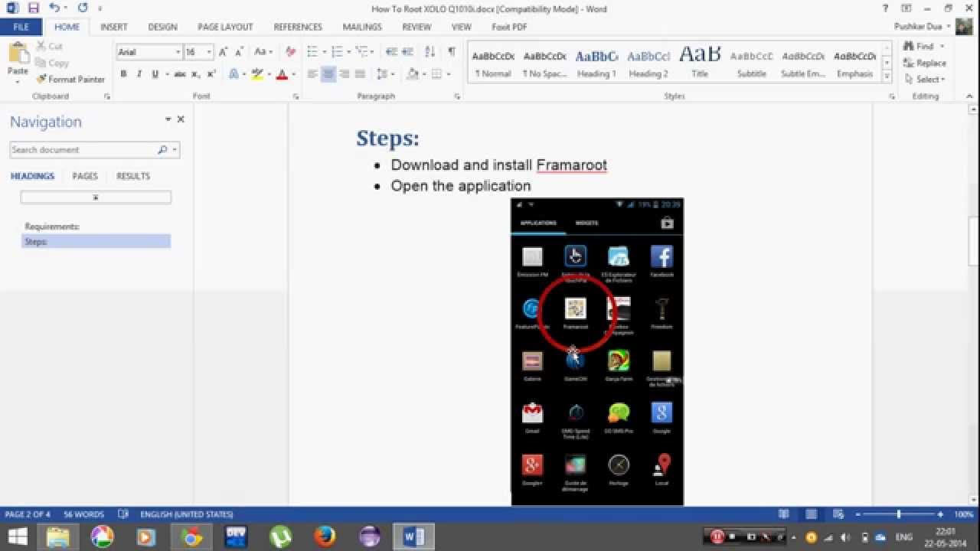
Task: Show the RESULTS tab in Navigation pane
Action: [x=133, y=176]
